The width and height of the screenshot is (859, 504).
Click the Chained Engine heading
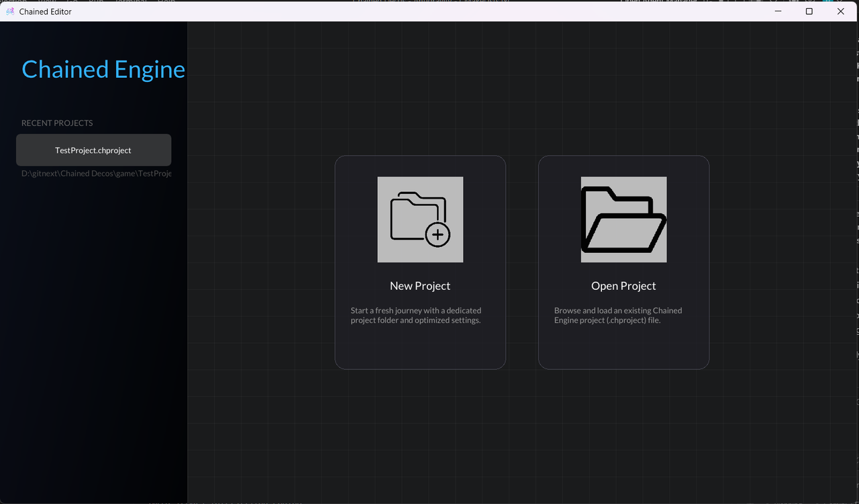pos(103,68)
